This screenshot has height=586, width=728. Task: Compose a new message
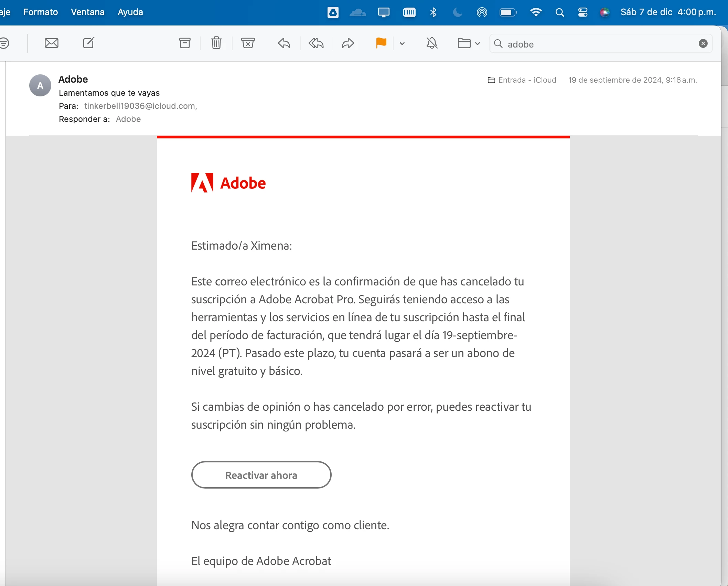pos(88,43)
